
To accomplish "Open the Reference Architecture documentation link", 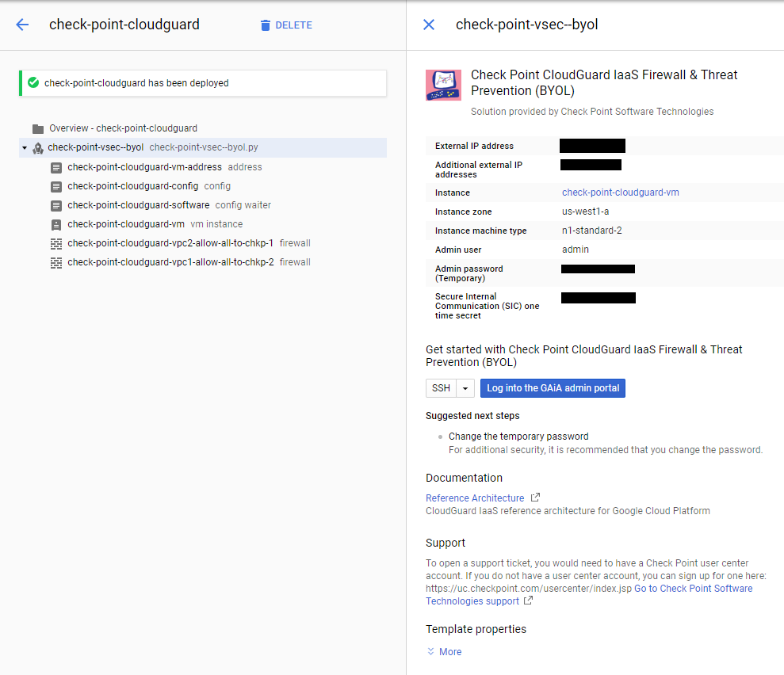I will pyautogui.click(x=475, y=498).
